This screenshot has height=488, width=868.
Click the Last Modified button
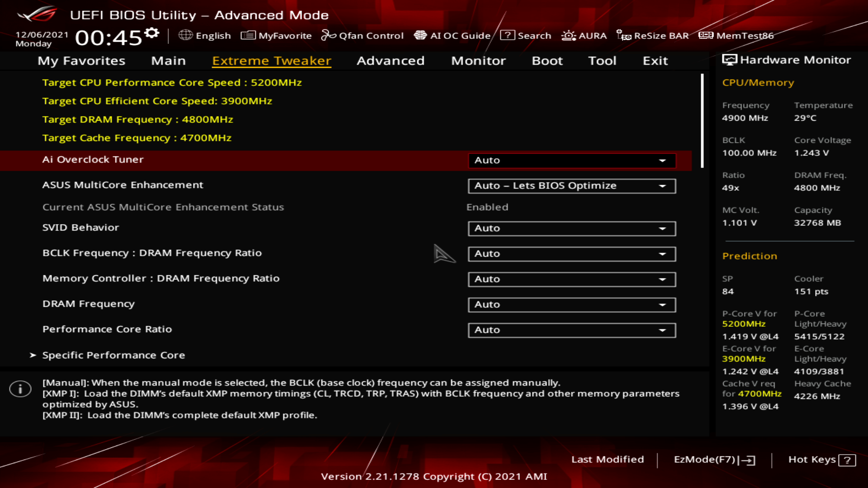pos(607,459)
